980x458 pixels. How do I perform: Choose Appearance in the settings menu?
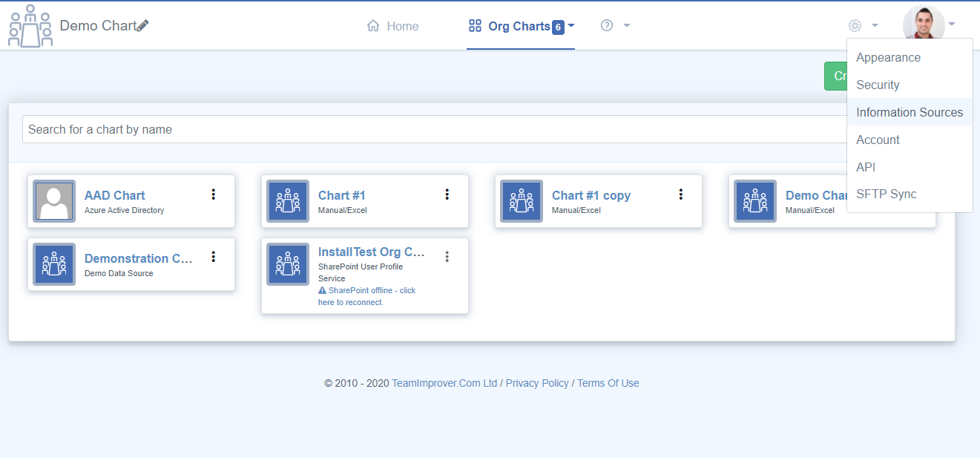point(888,58)
